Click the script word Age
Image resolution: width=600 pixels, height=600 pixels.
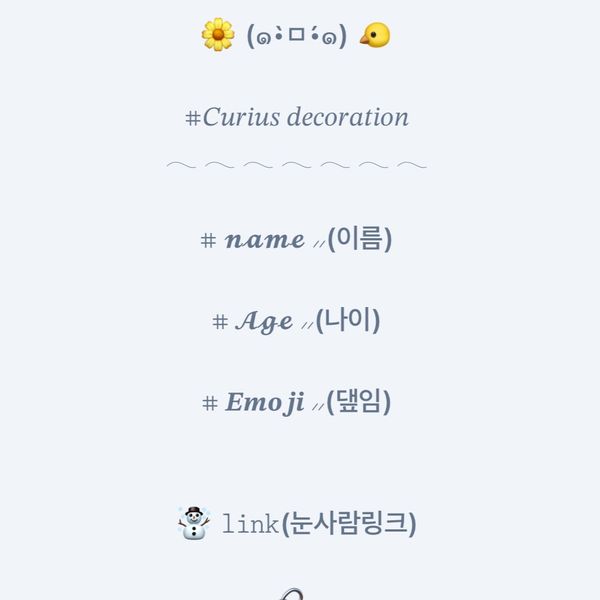point(264,321)
